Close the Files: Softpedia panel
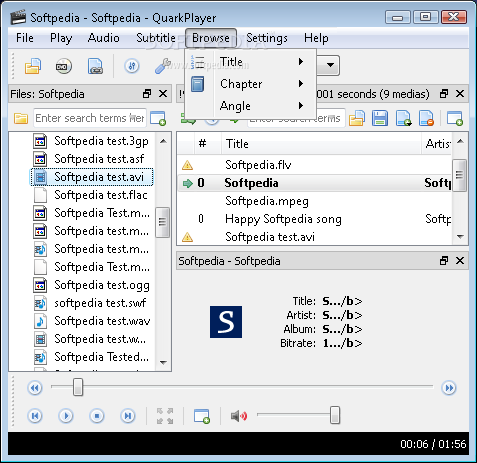 pos(163,94)
